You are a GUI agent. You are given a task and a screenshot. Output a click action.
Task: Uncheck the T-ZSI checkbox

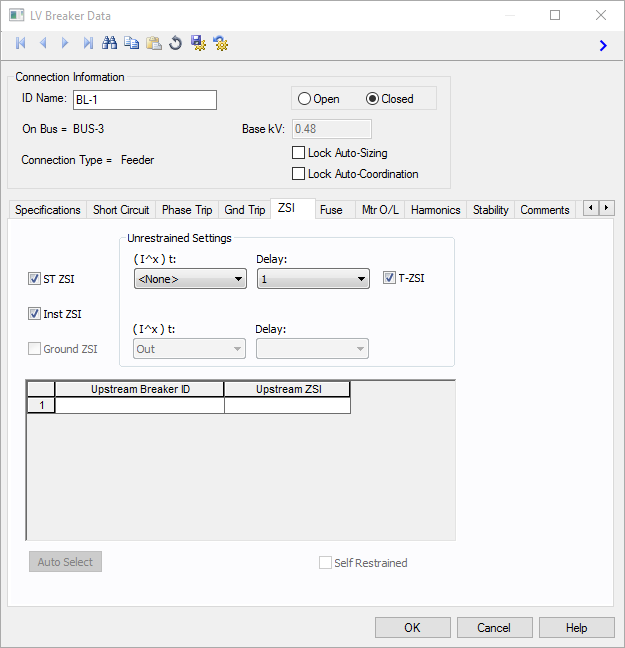pos(389,278)
